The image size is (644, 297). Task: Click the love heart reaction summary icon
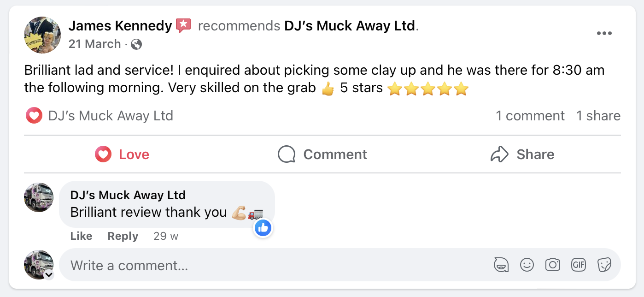(34, 116)
